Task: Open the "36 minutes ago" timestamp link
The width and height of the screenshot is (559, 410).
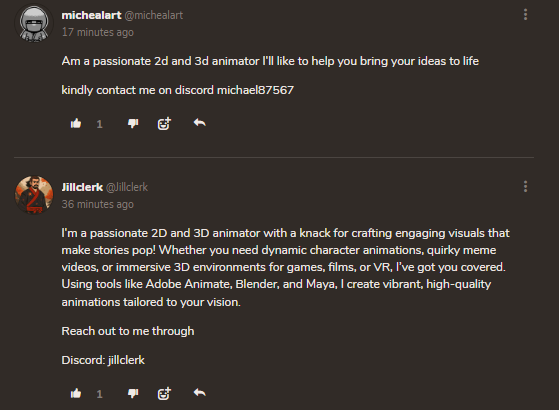Action: click(x=98, y=204)
